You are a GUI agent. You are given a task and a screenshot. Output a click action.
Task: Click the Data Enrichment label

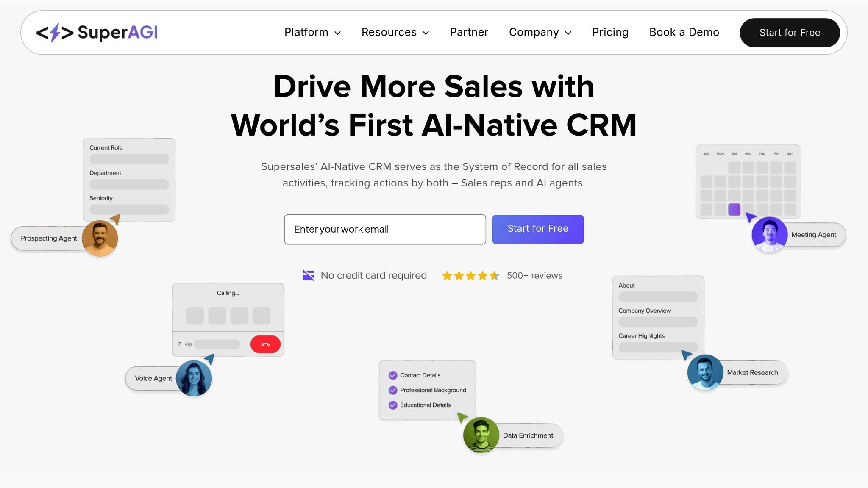tap(528, 435)
